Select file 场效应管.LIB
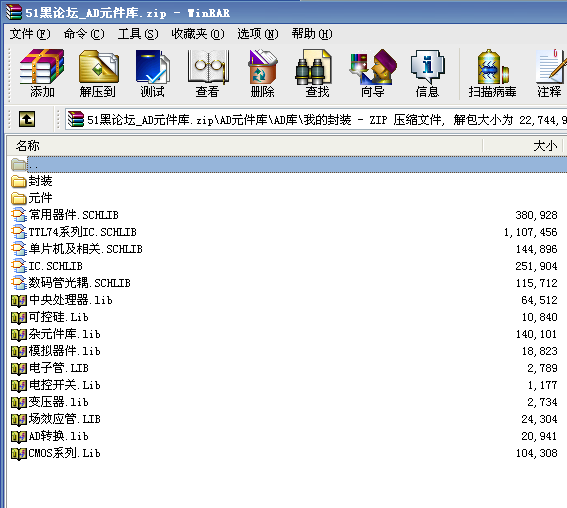567x508 pixels. click(x=64, y=419)
